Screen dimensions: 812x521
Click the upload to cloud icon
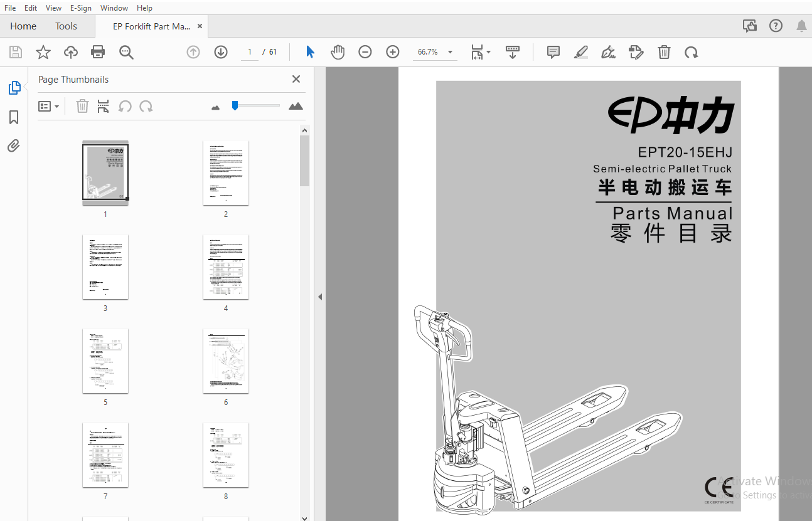[x=71, y=52]
